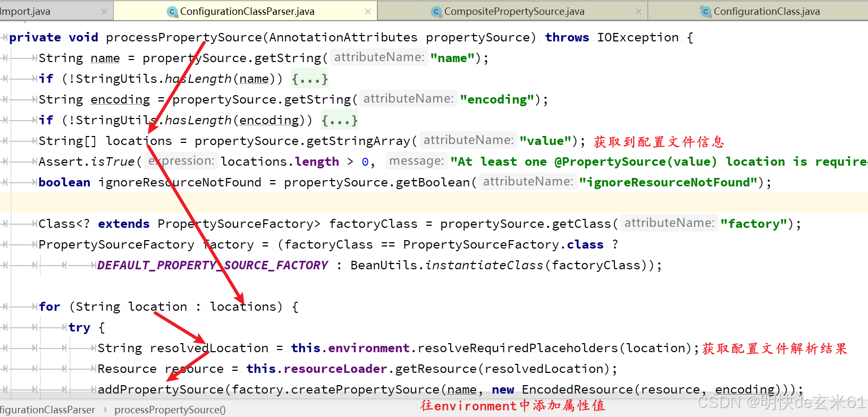
Task: Click the "factory" string literal
Action: click(754, 224)
